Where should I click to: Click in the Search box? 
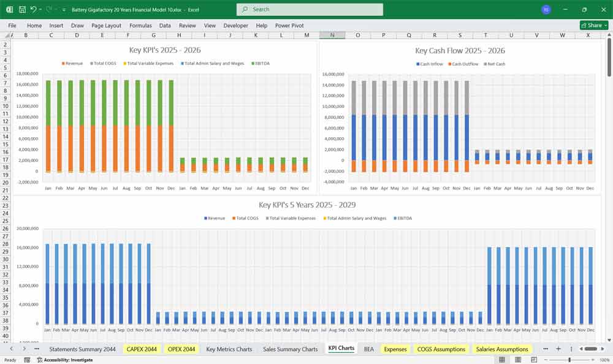point(310,10)
